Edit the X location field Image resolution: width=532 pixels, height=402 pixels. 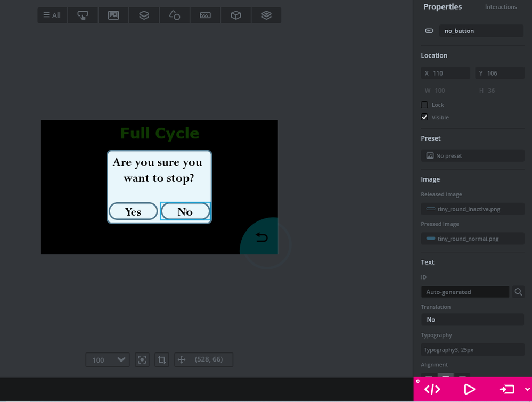(x=446, y=73)
